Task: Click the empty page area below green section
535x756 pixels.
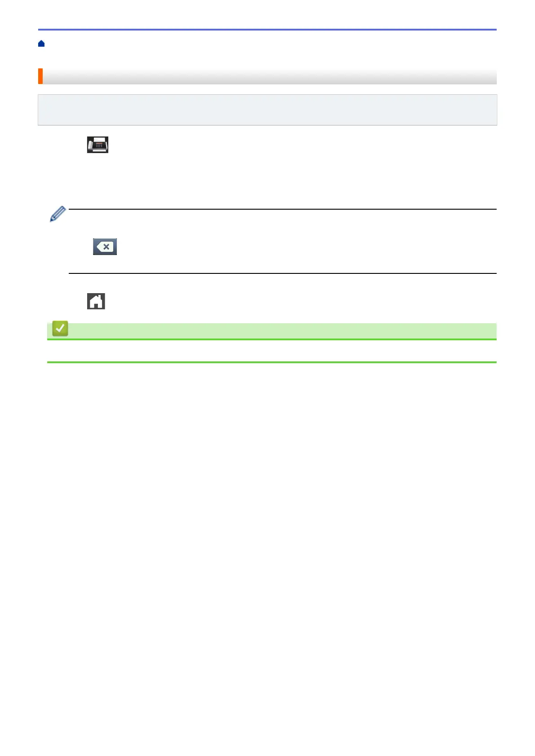Action: coord(267,539)
